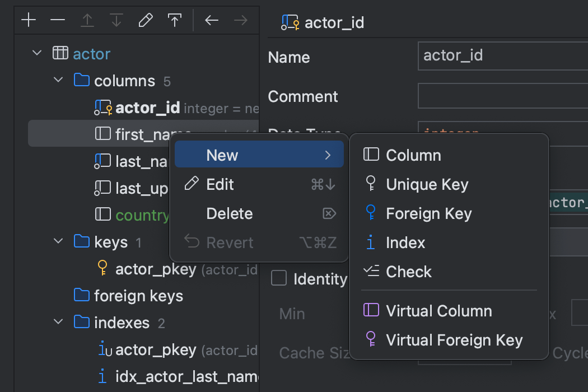Navigate back with the left arrow toolbar icon
This screenshot has width=588, height=392.
pos(211,20)
